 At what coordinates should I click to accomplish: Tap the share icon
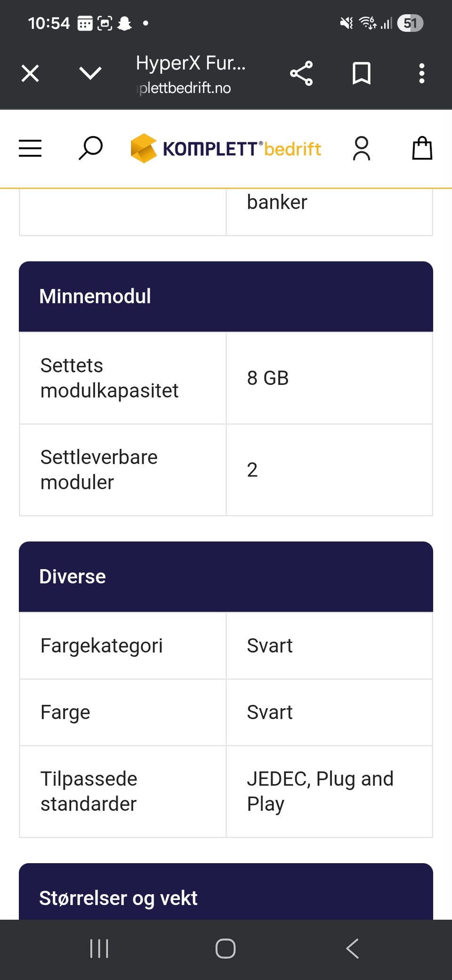(301, 73)
